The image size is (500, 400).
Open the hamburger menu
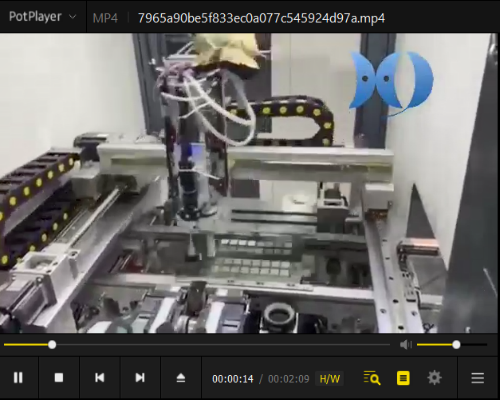click(478, 378)
